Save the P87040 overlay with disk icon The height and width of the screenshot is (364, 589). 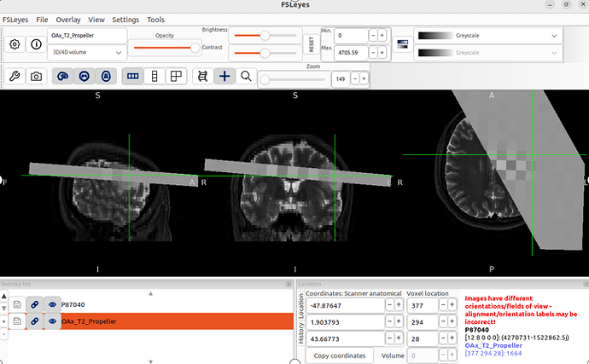click(17, 304)
